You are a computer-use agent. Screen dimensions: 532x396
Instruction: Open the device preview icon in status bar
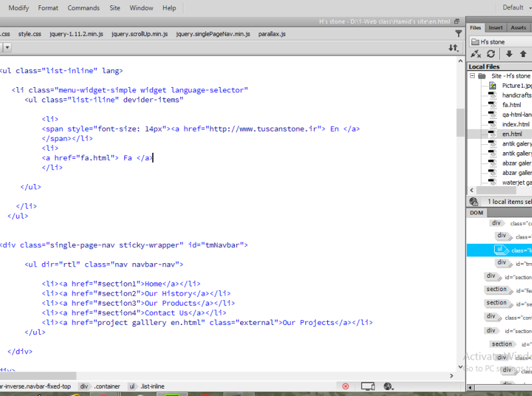click(368, 386)
